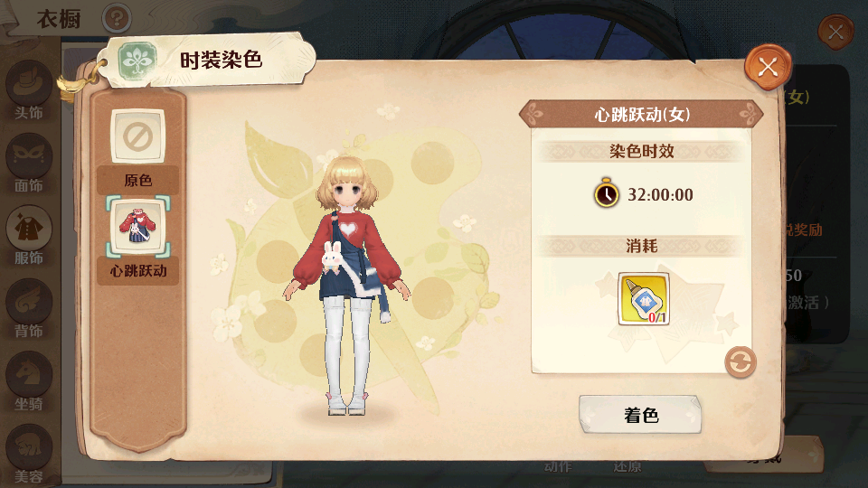Open the 坐骑 mount category

[28, 381]
